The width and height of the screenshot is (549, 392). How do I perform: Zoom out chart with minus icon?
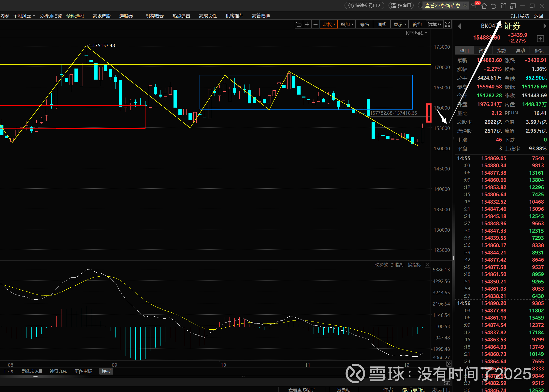tap(316, 24)
